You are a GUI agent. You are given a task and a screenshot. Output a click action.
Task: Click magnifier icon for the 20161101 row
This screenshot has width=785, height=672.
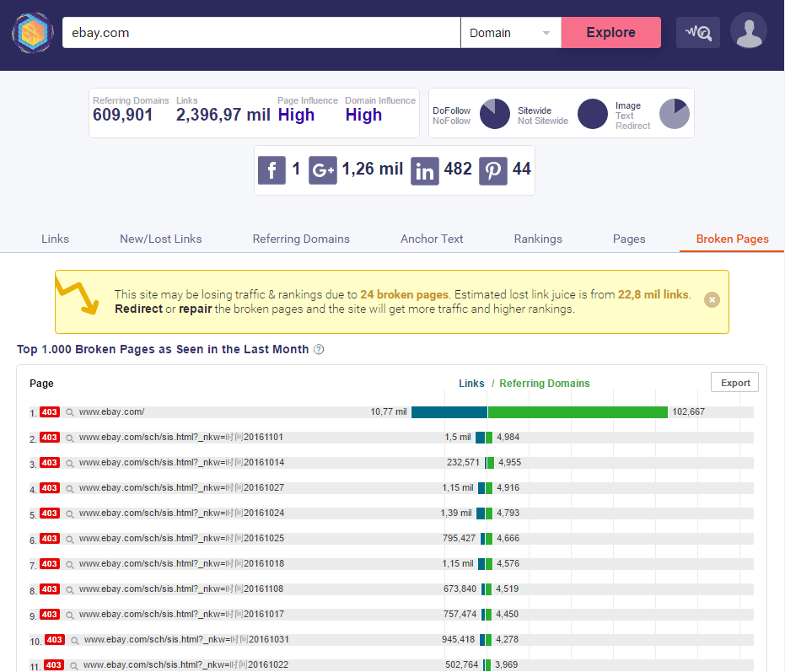pyautogui.click(x=70, y=438)
